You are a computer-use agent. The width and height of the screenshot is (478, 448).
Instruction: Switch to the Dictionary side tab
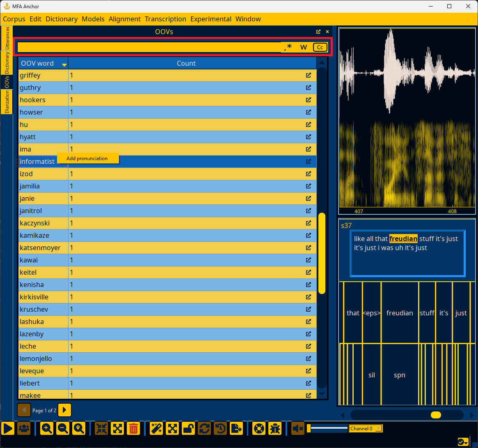click(x=7, y=62)
